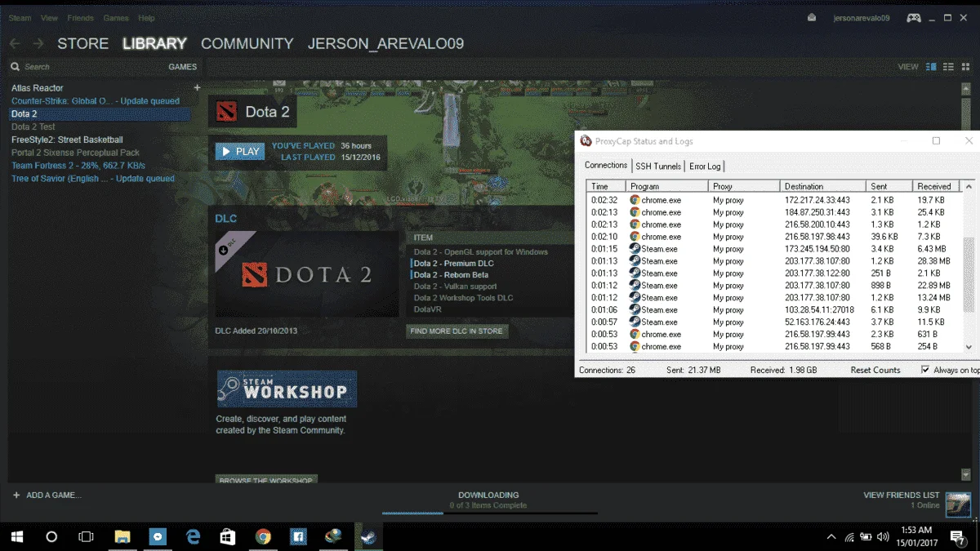This screenshot has width=980, height=551.
Task: Click the Dota 2 DLC banner image
Action: (x=305, y=276)
